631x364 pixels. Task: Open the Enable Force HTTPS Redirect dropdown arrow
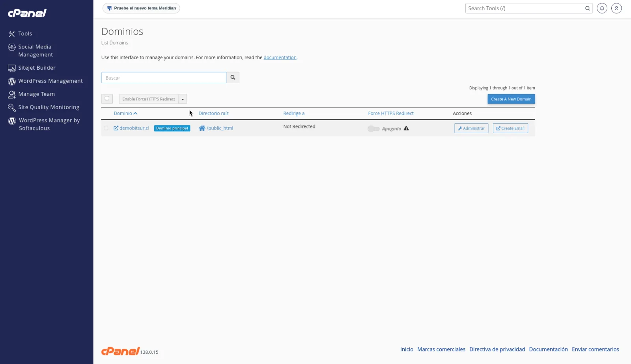pos(183,99)
